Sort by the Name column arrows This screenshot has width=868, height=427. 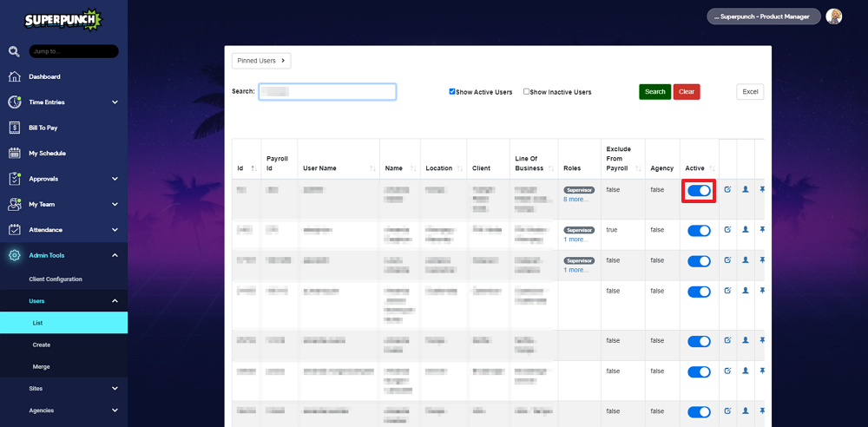click(413, 168)
